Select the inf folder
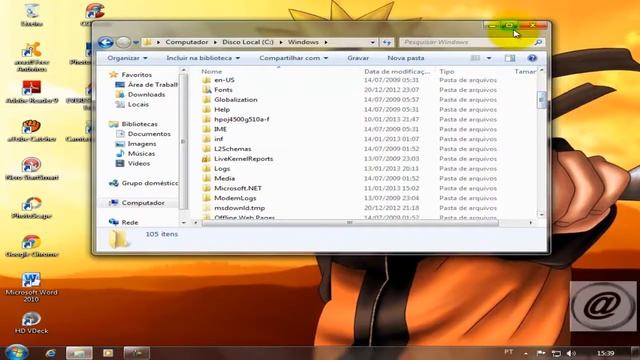640x360 pixels. pyautogui.click(x=219, y=139)
